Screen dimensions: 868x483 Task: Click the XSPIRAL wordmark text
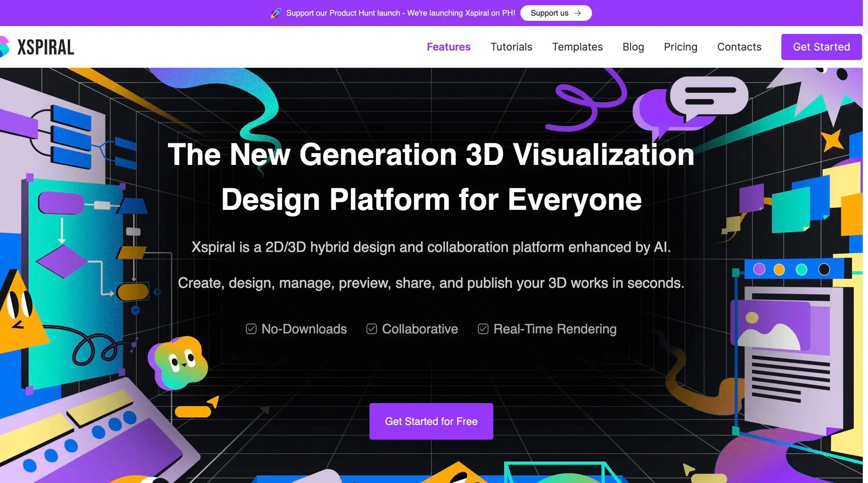46,47
